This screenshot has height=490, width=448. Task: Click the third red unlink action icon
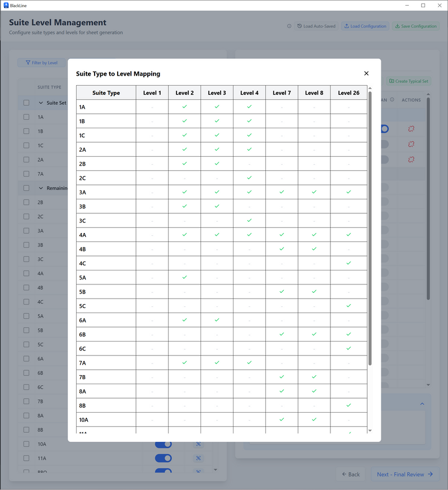click(x=411, y=160)
